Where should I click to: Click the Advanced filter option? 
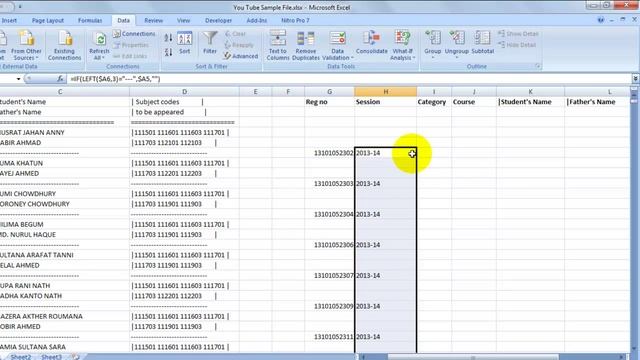[241, 56]
